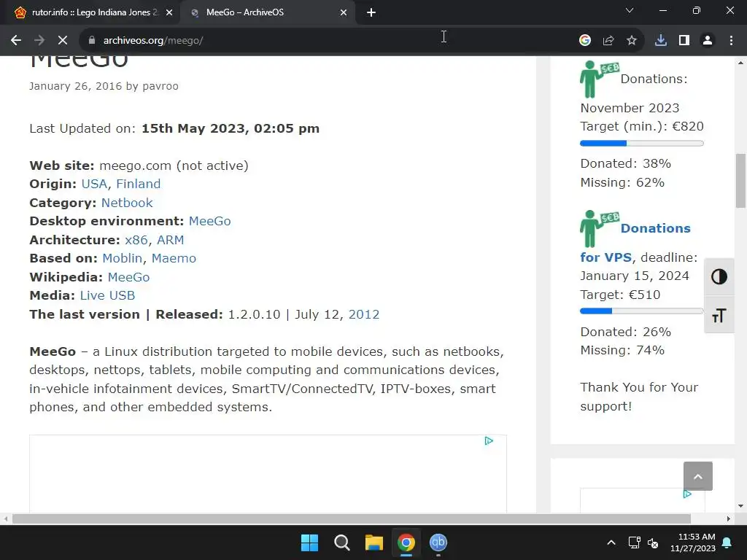Open the Live USB media link

(108, 296)
